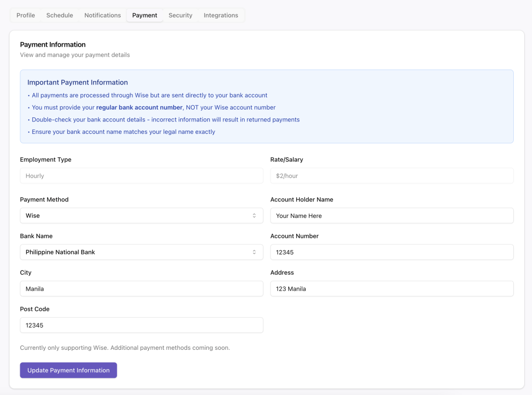
Task: Select the Payment tab
Action: click(144, 16)
